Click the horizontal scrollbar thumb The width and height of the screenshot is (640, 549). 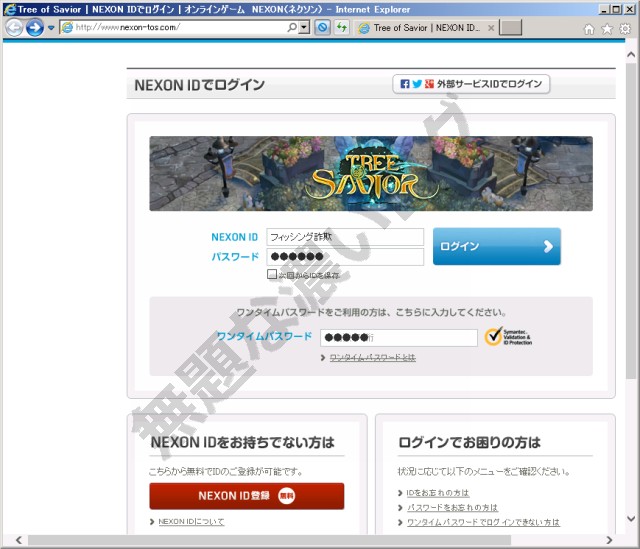[269, 540]
